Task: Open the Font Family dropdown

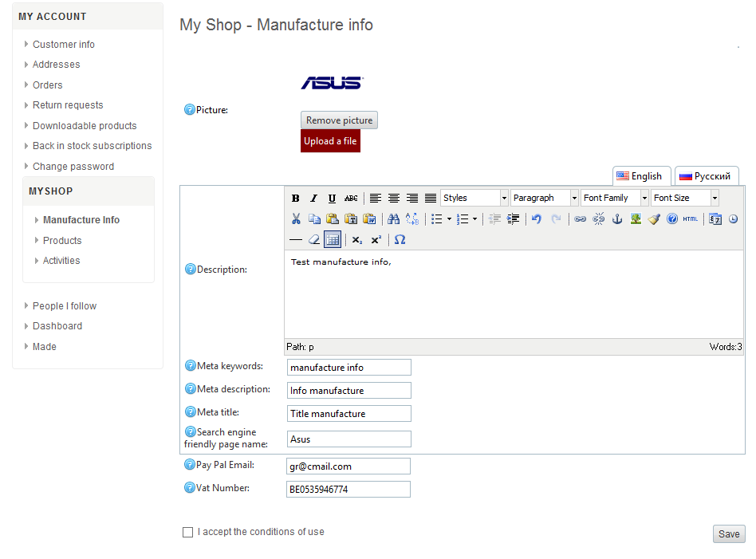Action: [x=615, y=198]
